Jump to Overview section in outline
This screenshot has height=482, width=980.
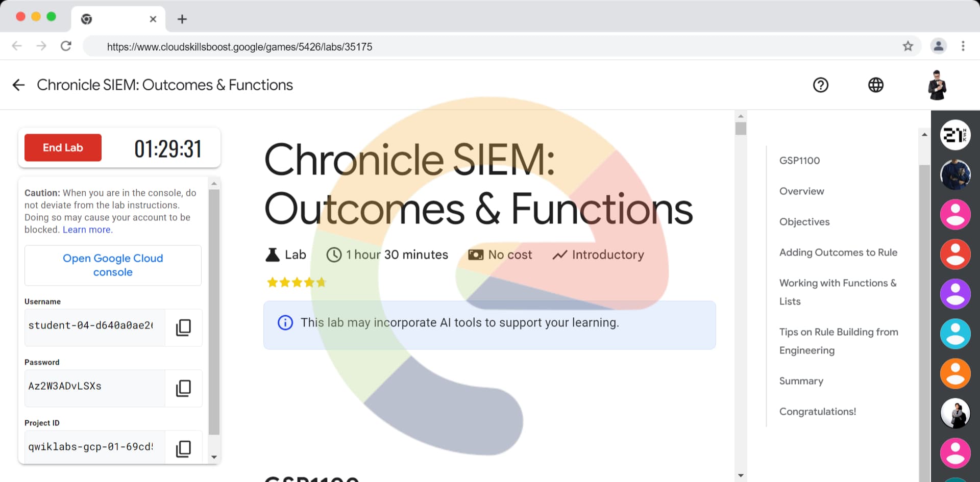pyautogui.click(x=801, y=191)
